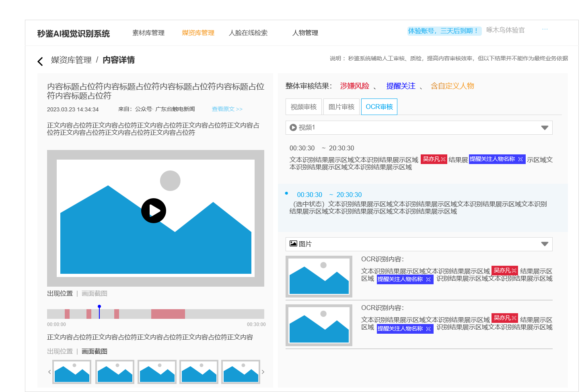Click the 涉嫌风险 review result label
The height and width of the screenshot is (392, 582).
(355, 86)
